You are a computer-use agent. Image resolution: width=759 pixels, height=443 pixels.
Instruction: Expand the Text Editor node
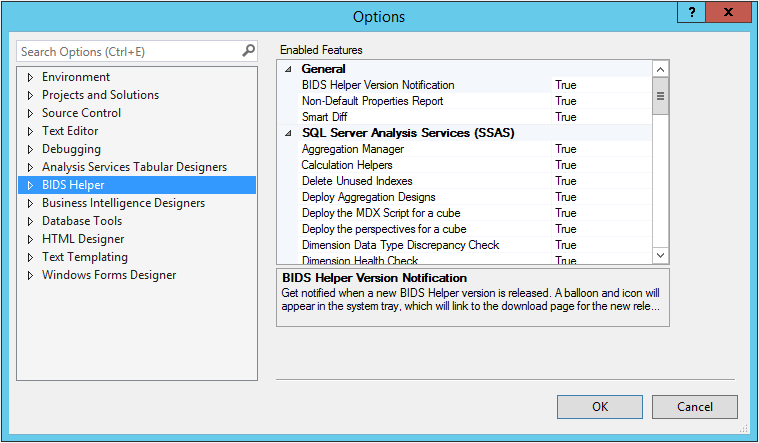[x=30, y=131]
